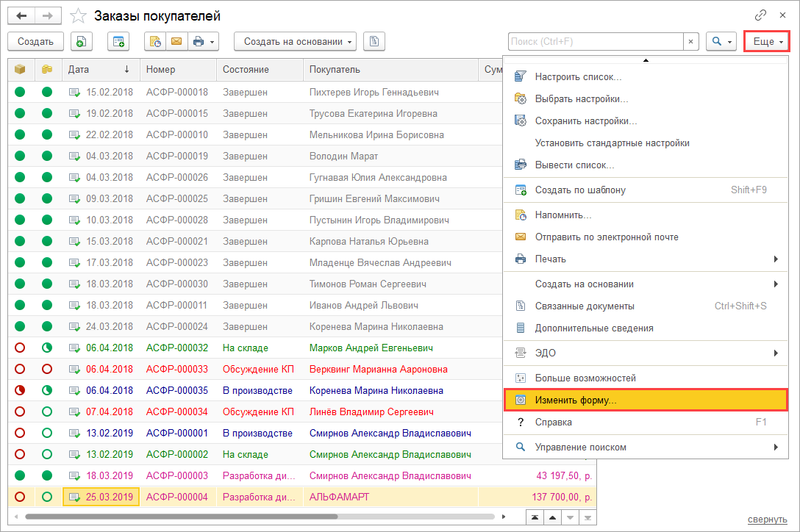Choose Настроить список... from the menu

pos(578,76)
